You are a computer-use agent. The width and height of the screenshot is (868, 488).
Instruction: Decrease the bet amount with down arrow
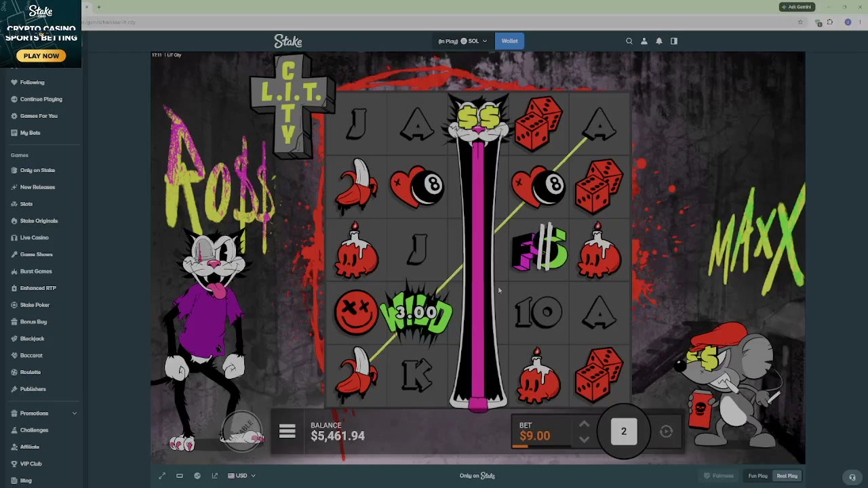coord(584,439)
